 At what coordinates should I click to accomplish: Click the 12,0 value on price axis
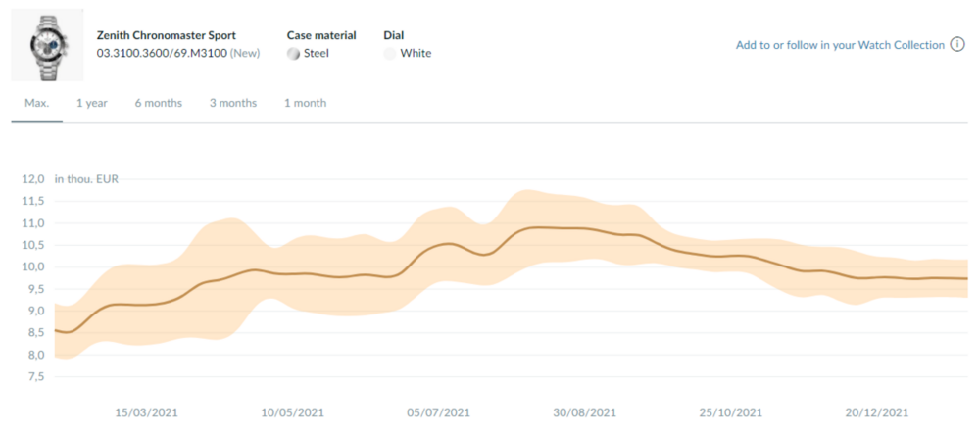point(33,179)
